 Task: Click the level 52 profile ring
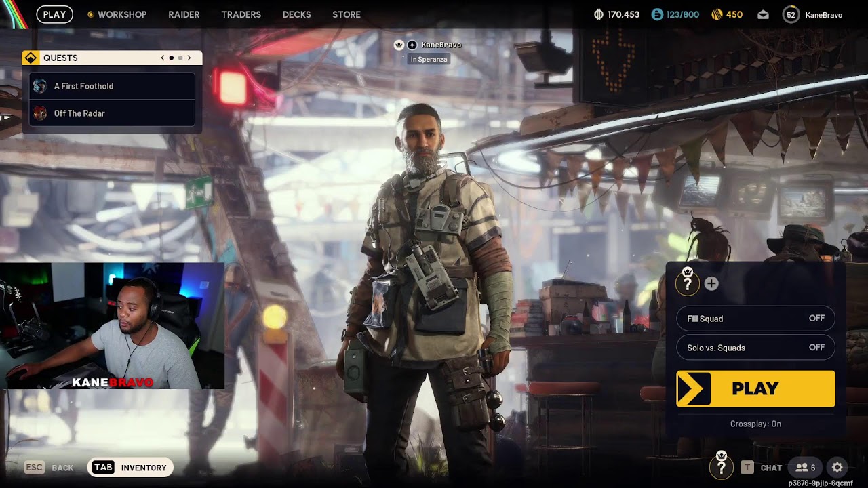tap(791, 15)
